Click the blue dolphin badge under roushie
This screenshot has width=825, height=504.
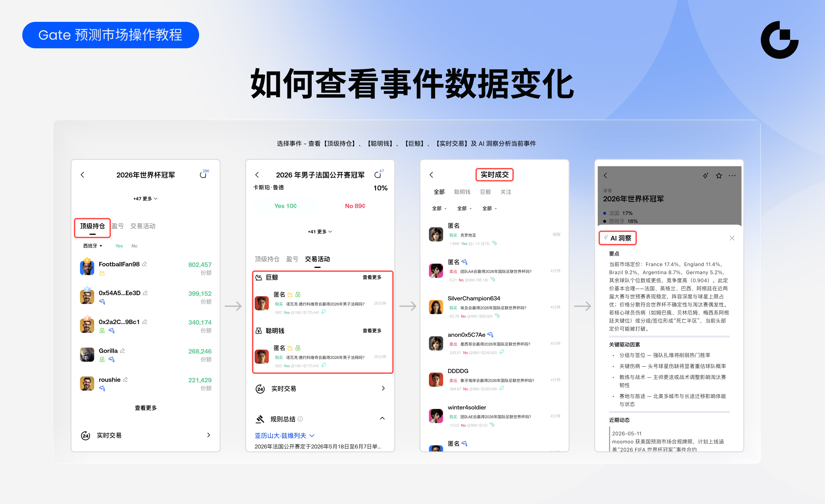pos(102,388)
